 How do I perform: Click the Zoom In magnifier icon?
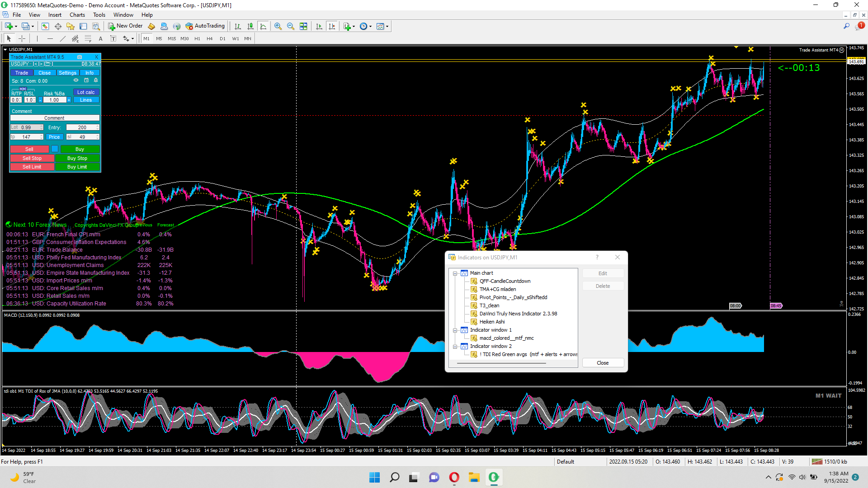point(278,26)
